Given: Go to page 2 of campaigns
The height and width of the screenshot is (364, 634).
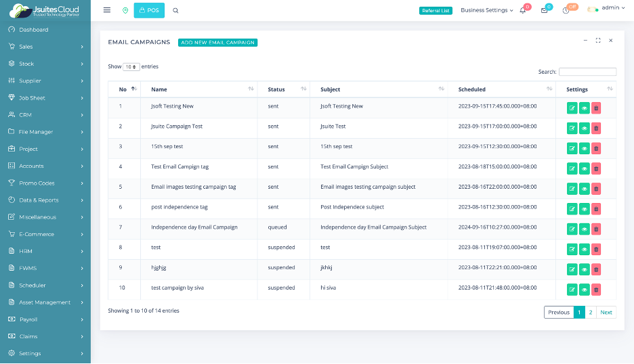Looking at the screenshot, I should [591, 312].
